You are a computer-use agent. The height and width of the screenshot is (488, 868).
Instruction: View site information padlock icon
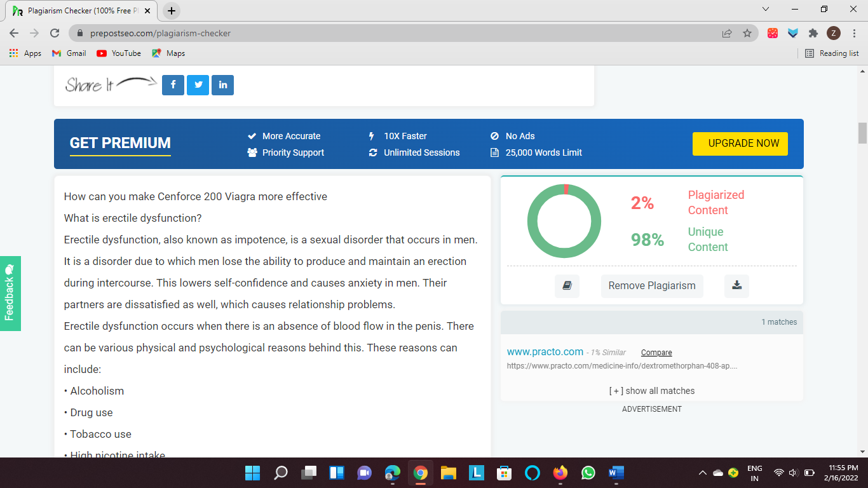coord(80,33)
